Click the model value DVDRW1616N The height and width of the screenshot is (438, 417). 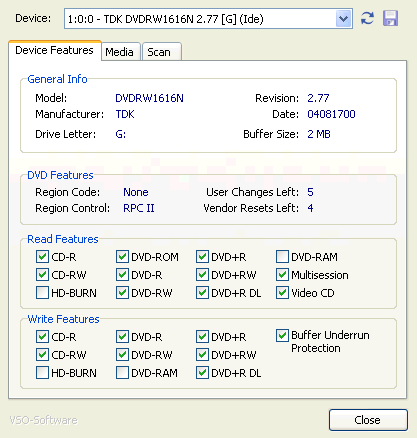tap(149, 98)
